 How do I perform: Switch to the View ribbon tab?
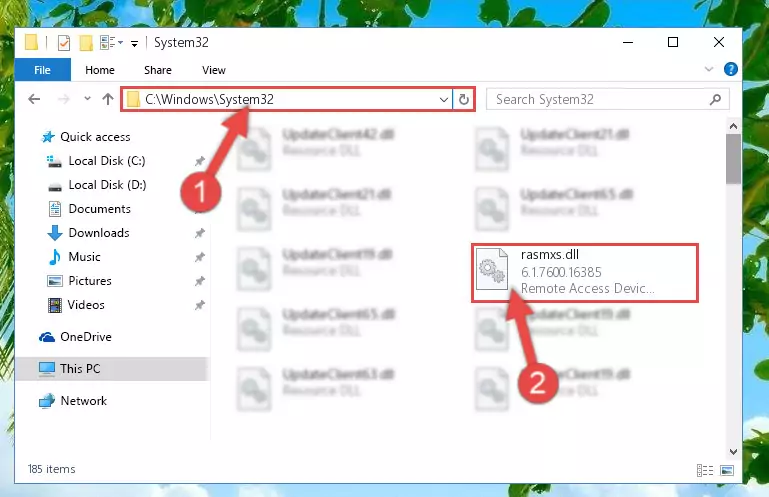point(214,70)
